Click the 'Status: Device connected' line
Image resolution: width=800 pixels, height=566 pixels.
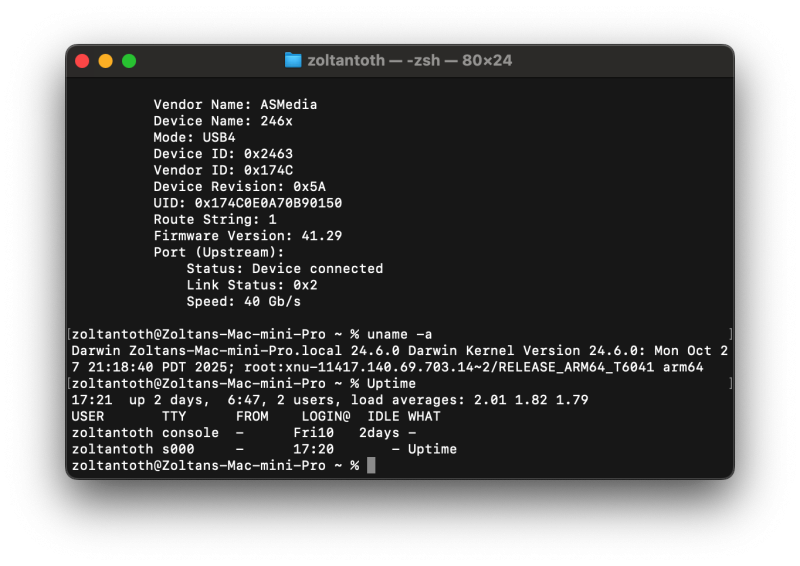pyautogui.click(x=285, y=268)
